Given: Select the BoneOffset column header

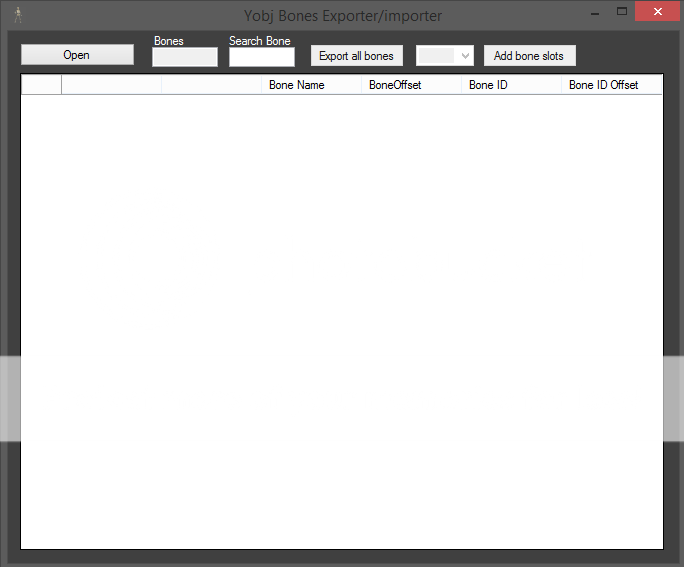Looking at the screenshot, I should tap(411, 85).
